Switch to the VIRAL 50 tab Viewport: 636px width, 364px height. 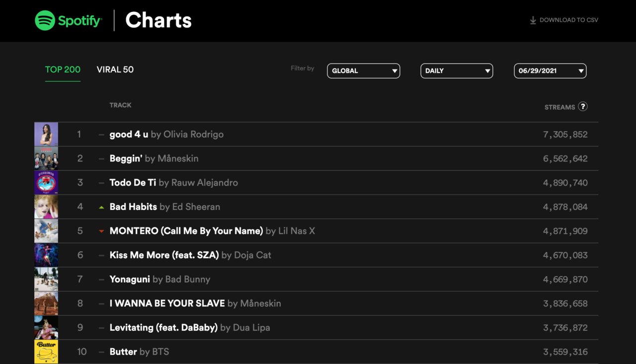pyautogui.click(x=115, y=70)
